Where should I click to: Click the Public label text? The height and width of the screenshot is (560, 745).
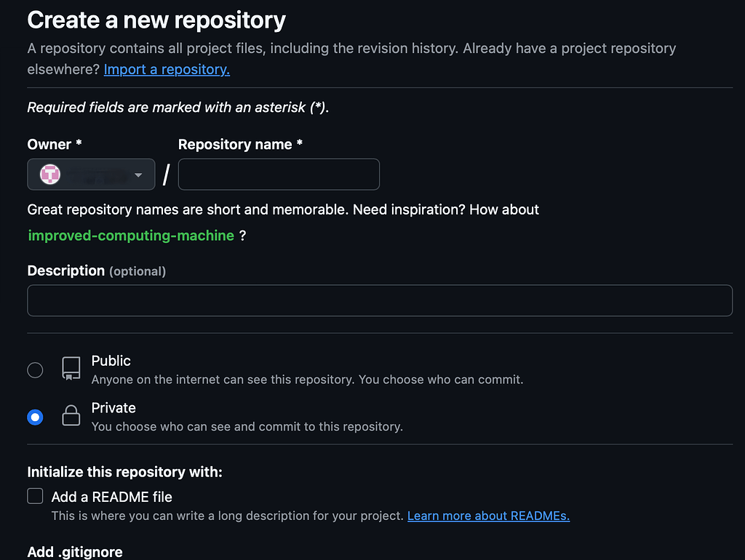111,361
